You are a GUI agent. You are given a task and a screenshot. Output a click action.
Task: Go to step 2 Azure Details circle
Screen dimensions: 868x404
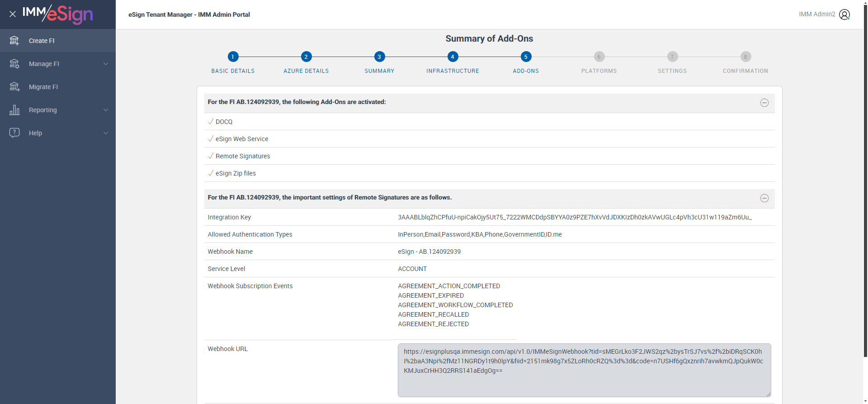pyautogui.click(x=306, y=57)
